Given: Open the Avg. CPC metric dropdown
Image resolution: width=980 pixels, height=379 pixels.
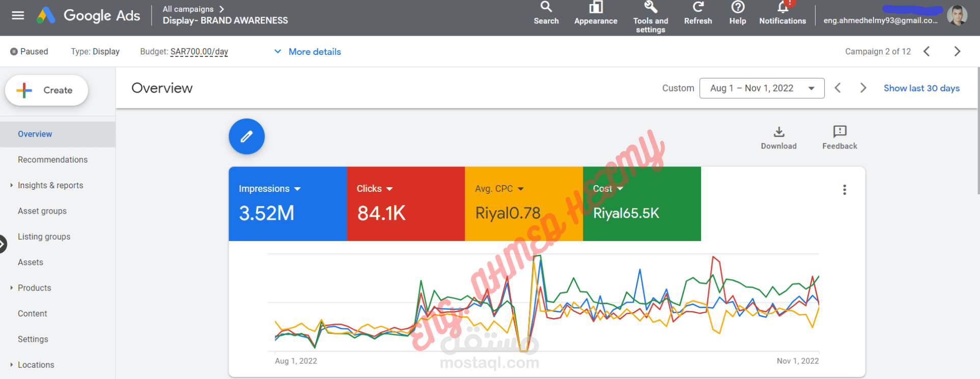Looking at the screenshot, I should coord(499,189).
